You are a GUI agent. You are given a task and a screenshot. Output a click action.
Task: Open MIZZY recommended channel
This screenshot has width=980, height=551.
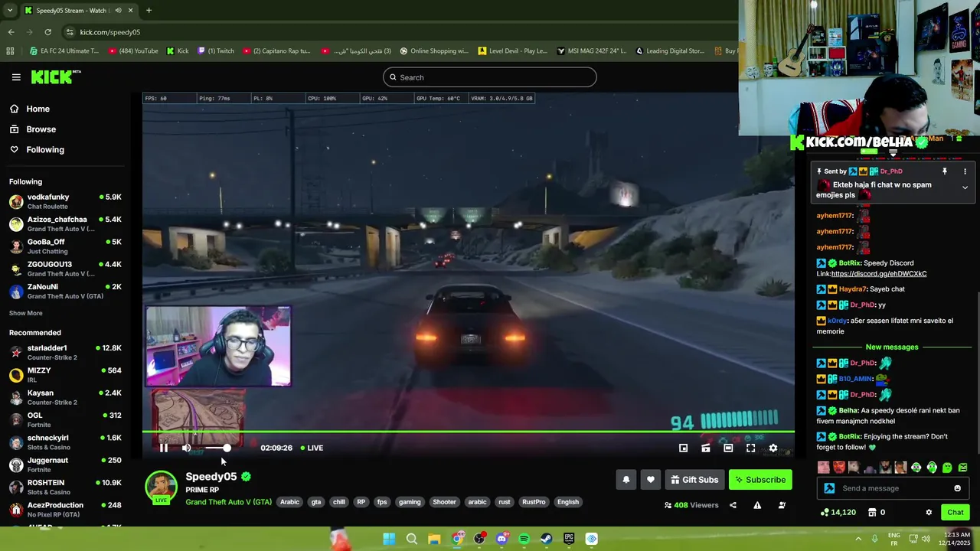65,375
